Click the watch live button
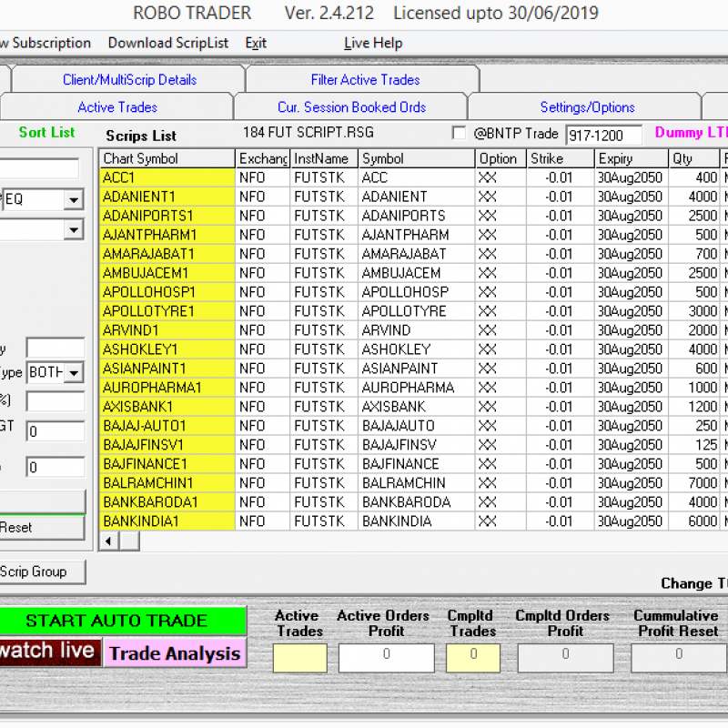 [x=50, y=653]
